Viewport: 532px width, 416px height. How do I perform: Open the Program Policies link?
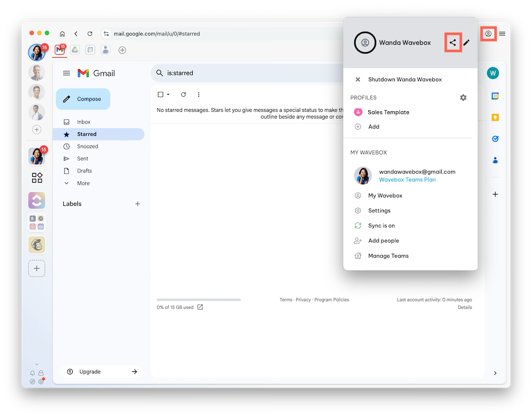click(331, 300)
